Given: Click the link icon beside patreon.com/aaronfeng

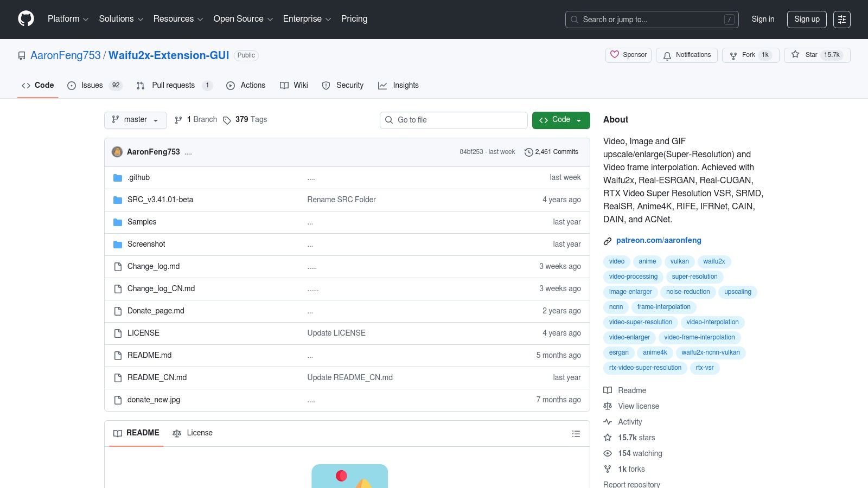Looking at the screenshot, I should (608, 241).
